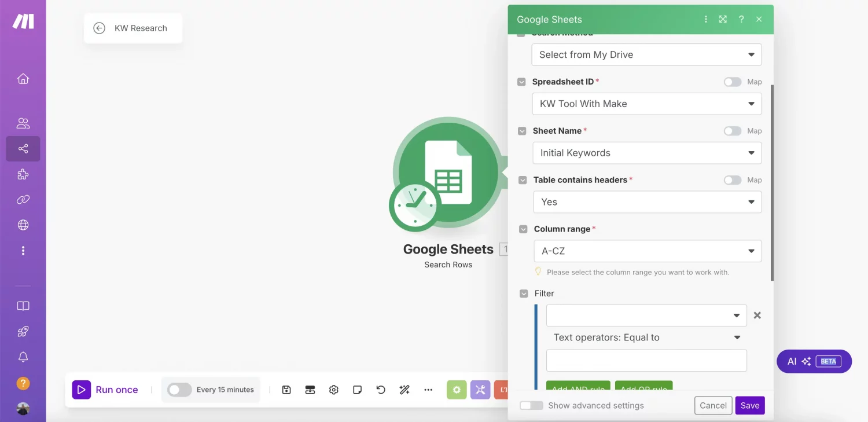Click Every 15 minutes schedule text
The image size is (868, 422).
225,390
